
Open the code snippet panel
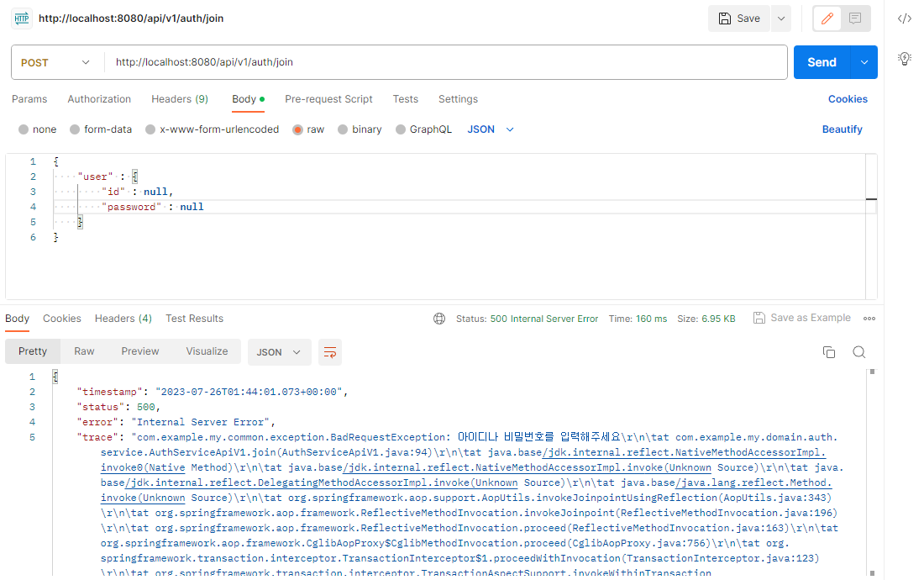(905, 18)
